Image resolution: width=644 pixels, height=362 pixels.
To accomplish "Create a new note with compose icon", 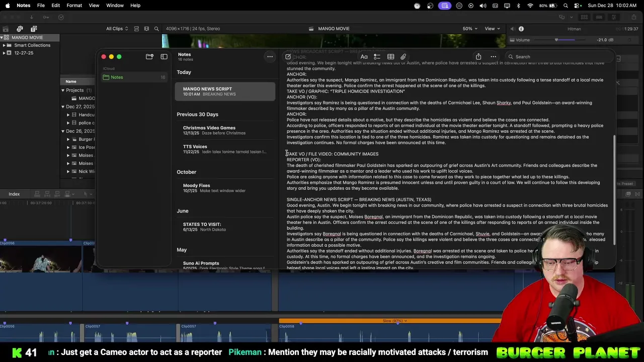I will [x=288, y=57].
